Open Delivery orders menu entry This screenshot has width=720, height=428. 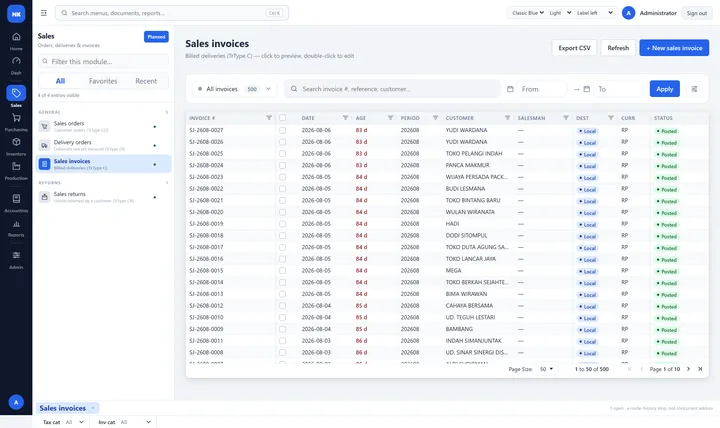[103, 145]
